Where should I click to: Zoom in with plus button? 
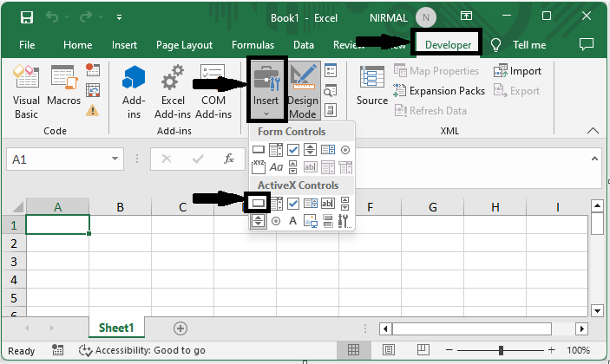click(x=551, y=350)
